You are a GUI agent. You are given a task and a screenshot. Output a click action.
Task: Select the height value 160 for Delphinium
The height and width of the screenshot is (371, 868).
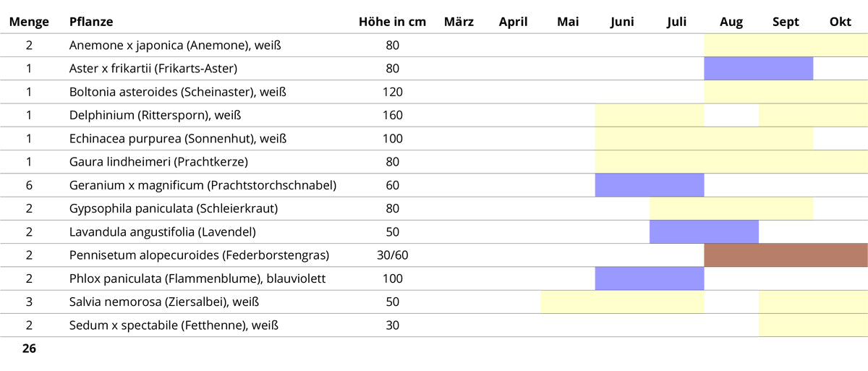[393, 115]
